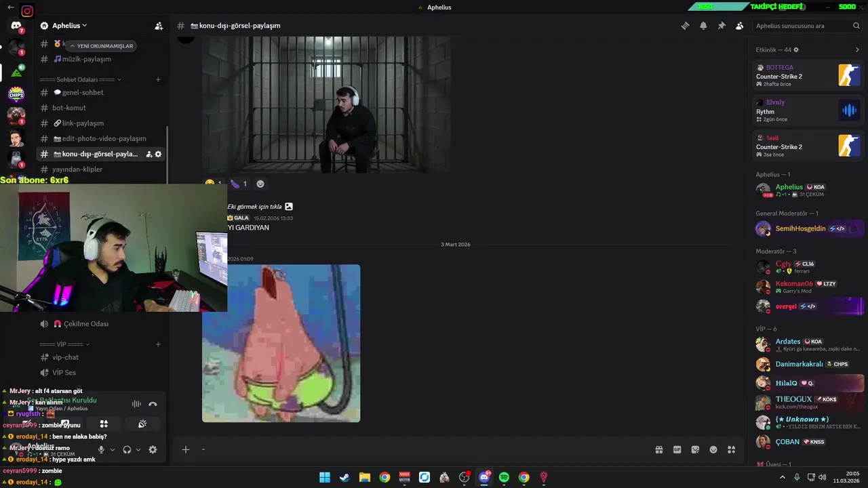Screen dimensions: 868x488
Task: Open activity settings gear next to Etkinlik
Action: coord(796,49)
